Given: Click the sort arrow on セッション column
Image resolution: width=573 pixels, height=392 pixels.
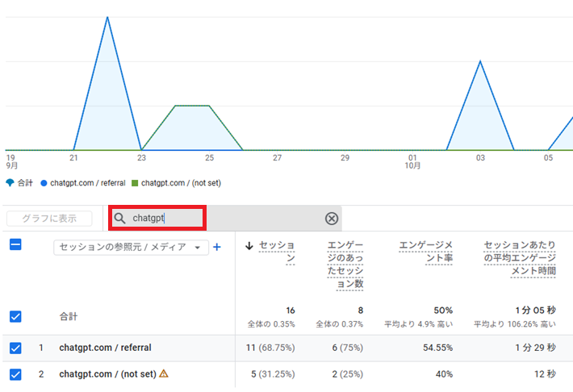Looking at the screenshot, I should click(249, 245).
